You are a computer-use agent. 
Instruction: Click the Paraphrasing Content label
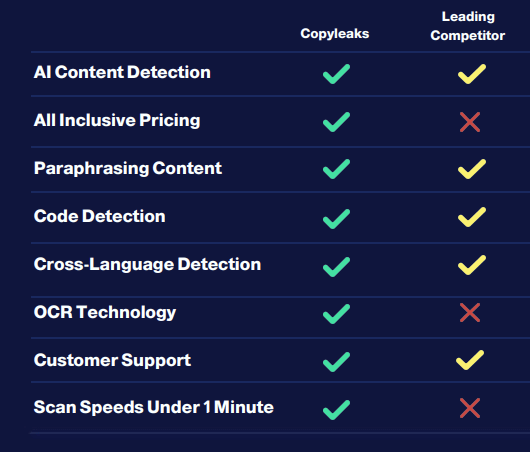point(128,168)
